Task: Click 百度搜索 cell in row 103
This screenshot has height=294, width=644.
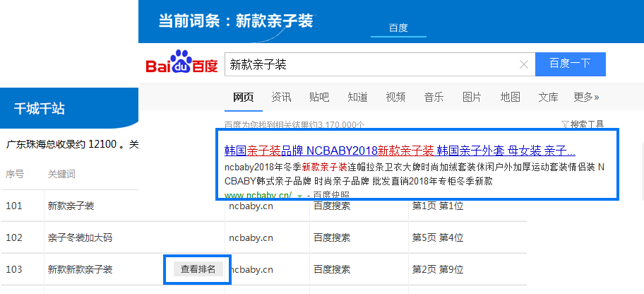Action: pos(332,270)
